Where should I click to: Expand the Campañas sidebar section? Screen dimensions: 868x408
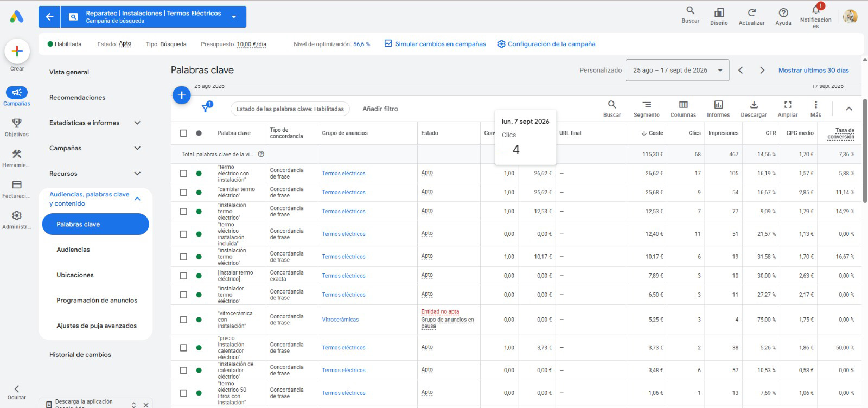pyautogui.click(x=137, y=148)
